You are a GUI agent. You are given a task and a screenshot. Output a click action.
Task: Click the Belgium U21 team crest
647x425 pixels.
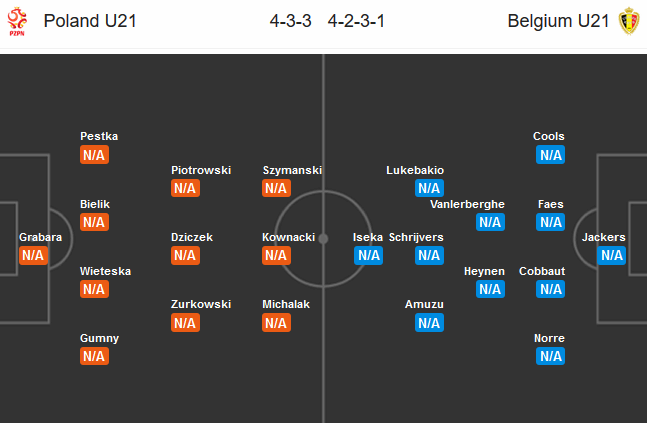pos(629,21)
